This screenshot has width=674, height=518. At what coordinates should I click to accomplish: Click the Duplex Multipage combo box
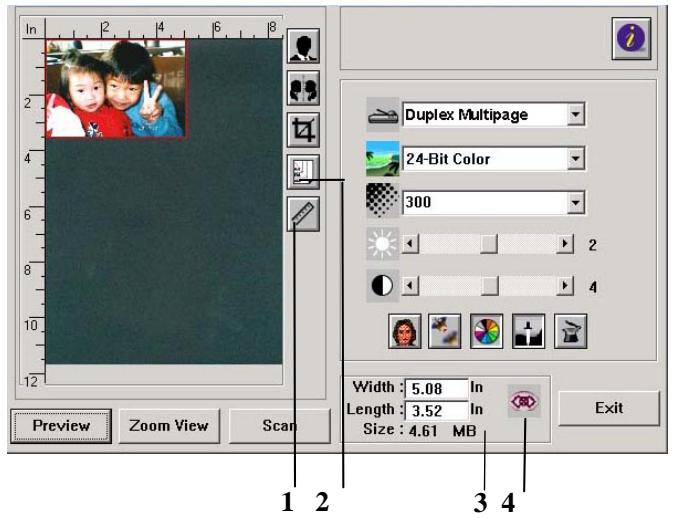click(493, 115)
